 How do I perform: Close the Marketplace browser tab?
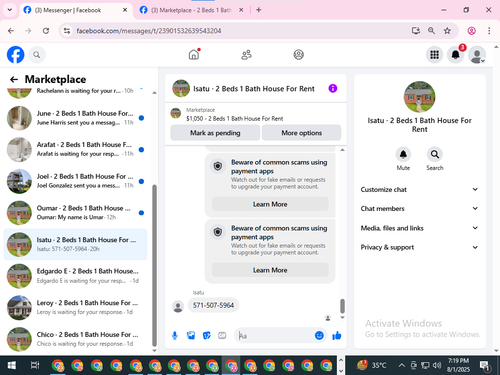point(241,10)
